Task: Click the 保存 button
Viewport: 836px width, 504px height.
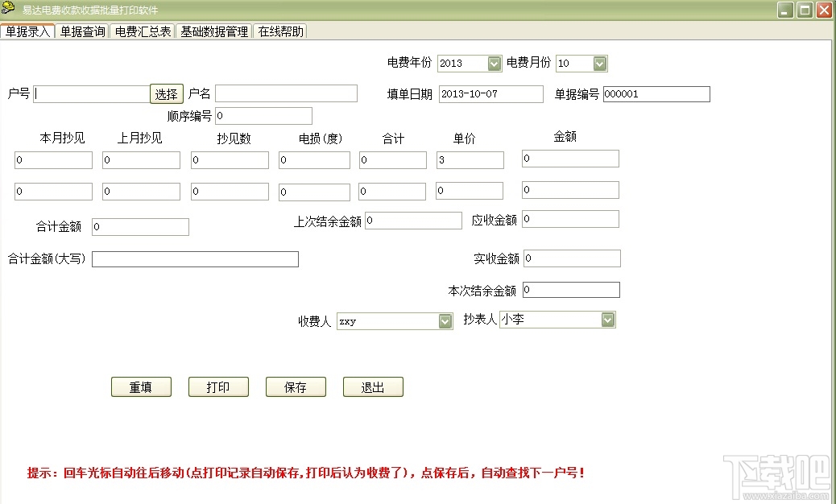Action: (x=296, y=387)
